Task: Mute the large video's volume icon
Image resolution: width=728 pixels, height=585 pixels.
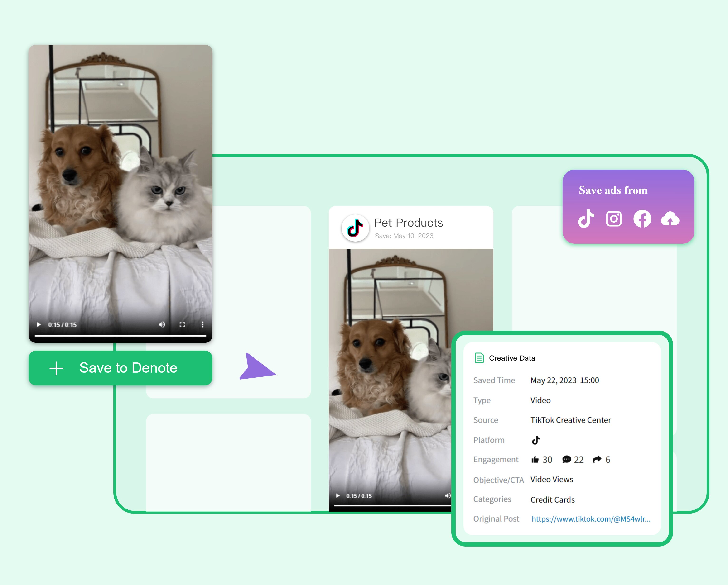Action: click(162, 324)
